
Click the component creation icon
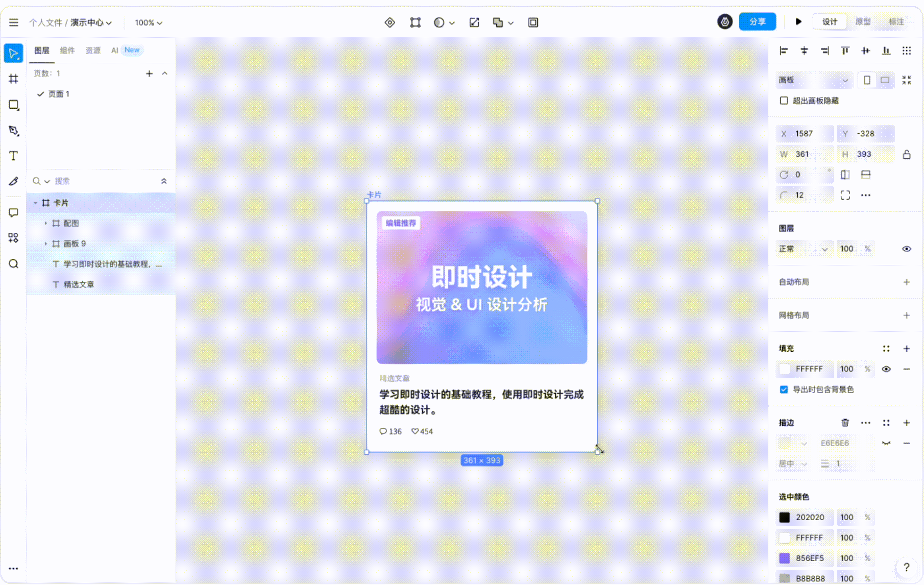[x=390, y=22]
